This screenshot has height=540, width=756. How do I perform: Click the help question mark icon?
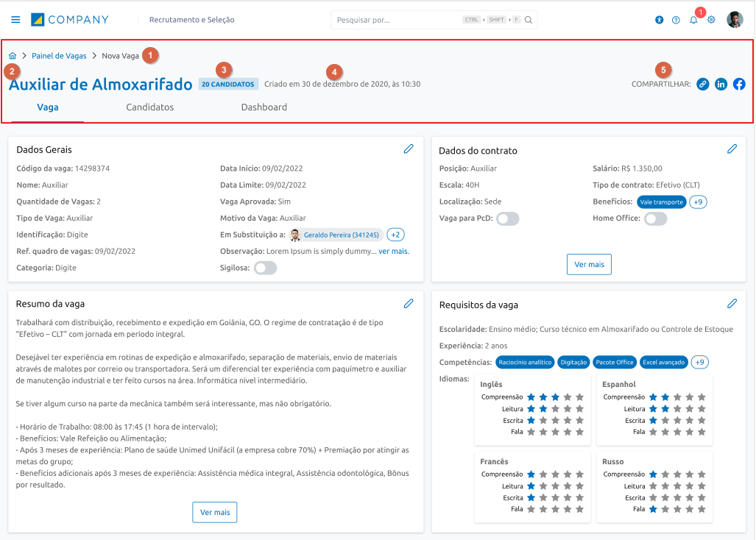coord(676,20)
